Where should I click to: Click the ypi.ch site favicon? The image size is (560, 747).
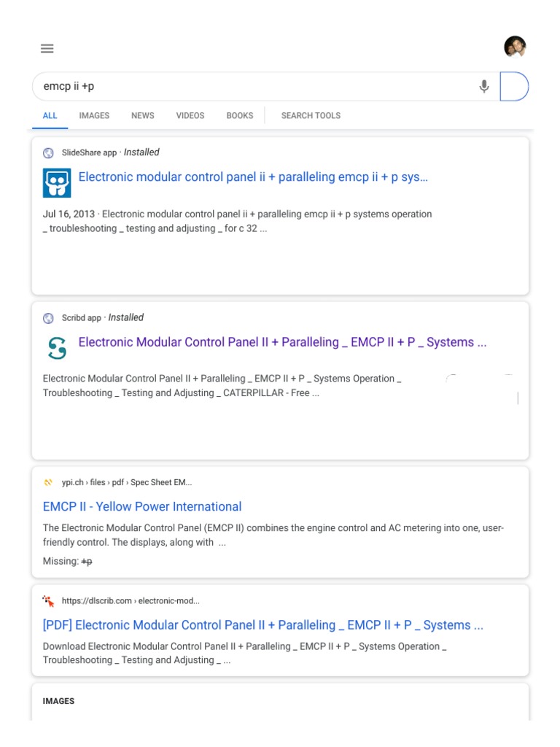tap(49, 482)
